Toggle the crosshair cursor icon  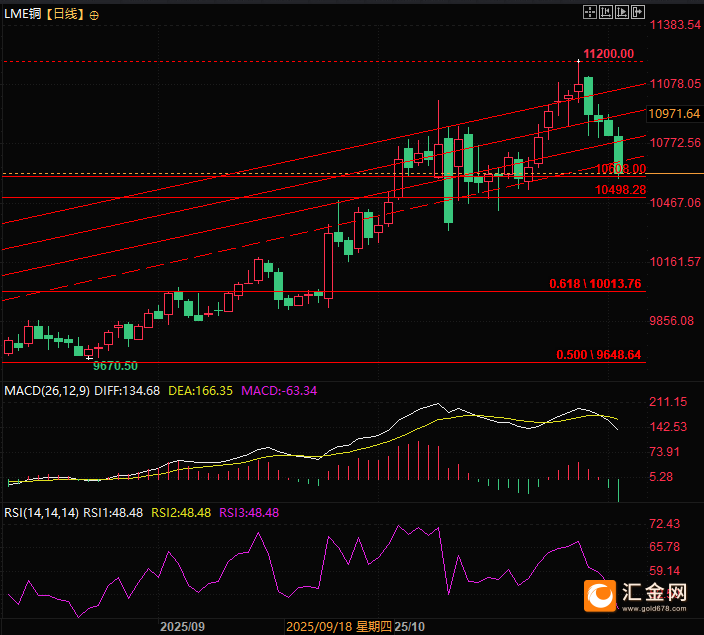coord(590,12)
